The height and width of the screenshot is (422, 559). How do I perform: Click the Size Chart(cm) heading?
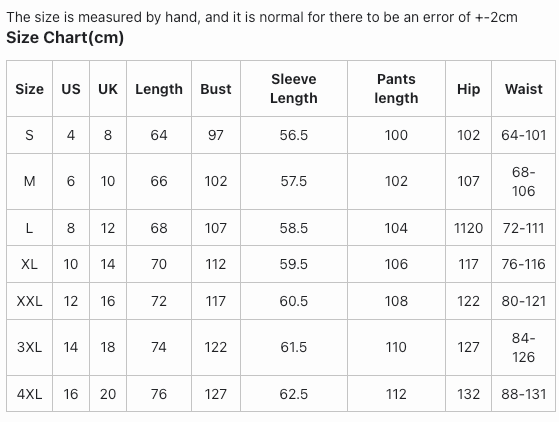coord(65,37)
